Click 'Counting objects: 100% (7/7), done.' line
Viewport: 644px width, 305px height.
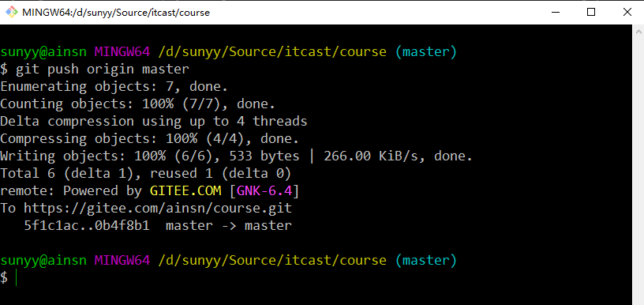point(137,104)
